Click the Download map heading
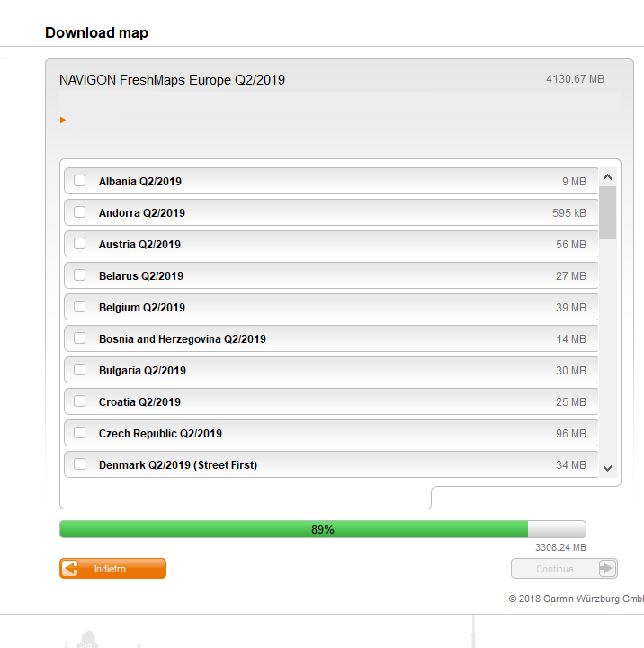This screenshot has width=644, height=648. click(x=96, y=32)
